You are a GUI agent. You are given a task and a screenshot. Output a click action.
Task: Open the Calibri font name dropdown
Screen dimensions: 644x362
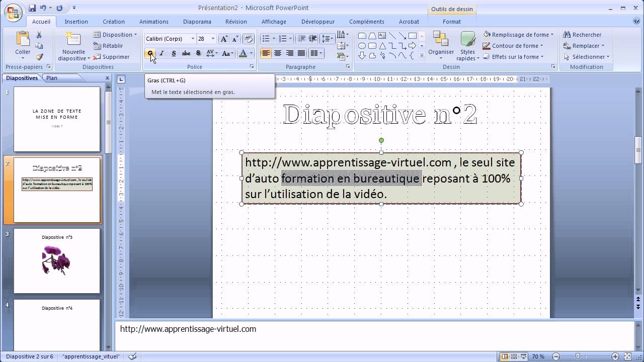pos(192,39)
